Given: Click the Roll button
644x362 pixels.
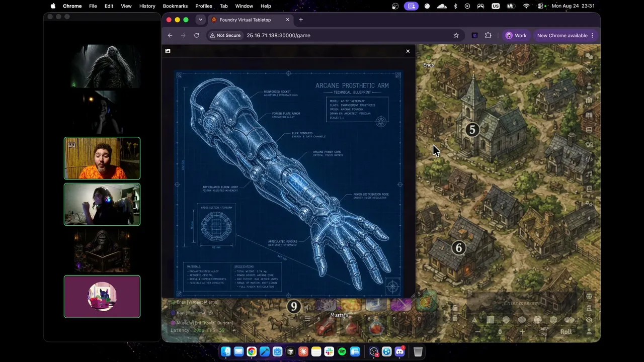Looking at the screenshot, I should coord(566,331).
